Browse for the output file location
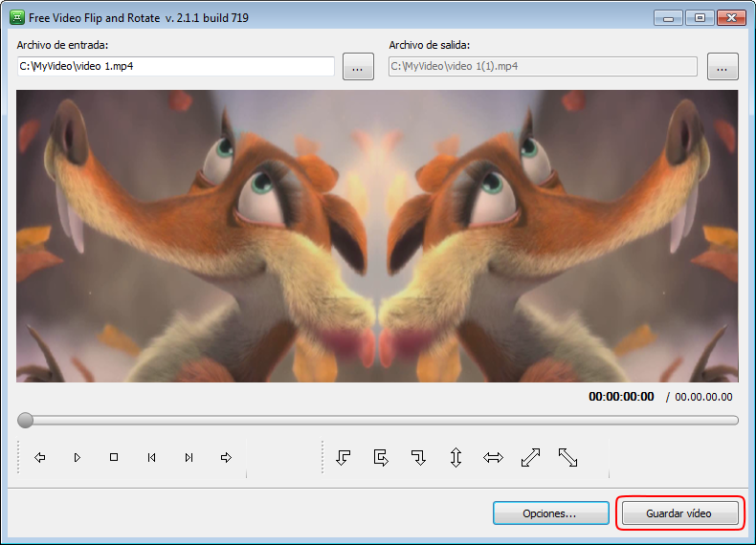 click(723, 67)
